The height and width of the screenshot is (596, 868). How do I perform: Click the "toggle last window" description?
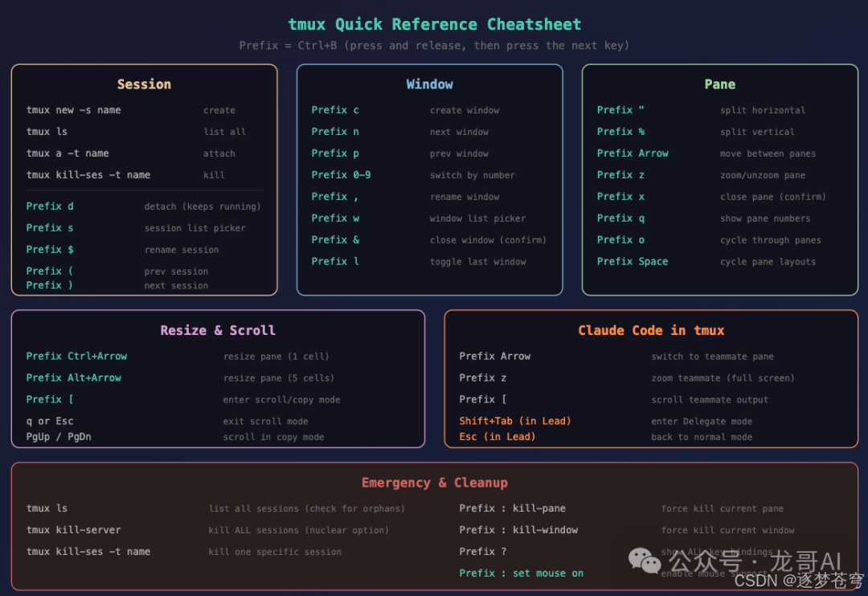pyautogui.click(x=477, y=262)
